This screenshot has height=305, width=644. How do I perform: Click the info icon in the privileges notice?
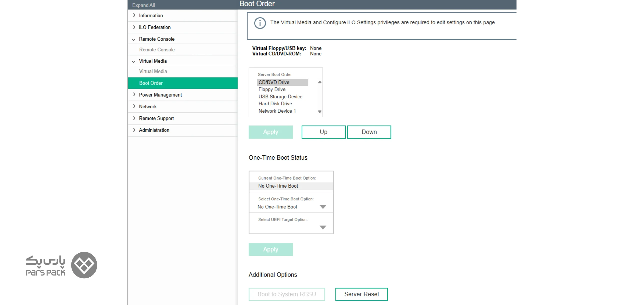260,23
